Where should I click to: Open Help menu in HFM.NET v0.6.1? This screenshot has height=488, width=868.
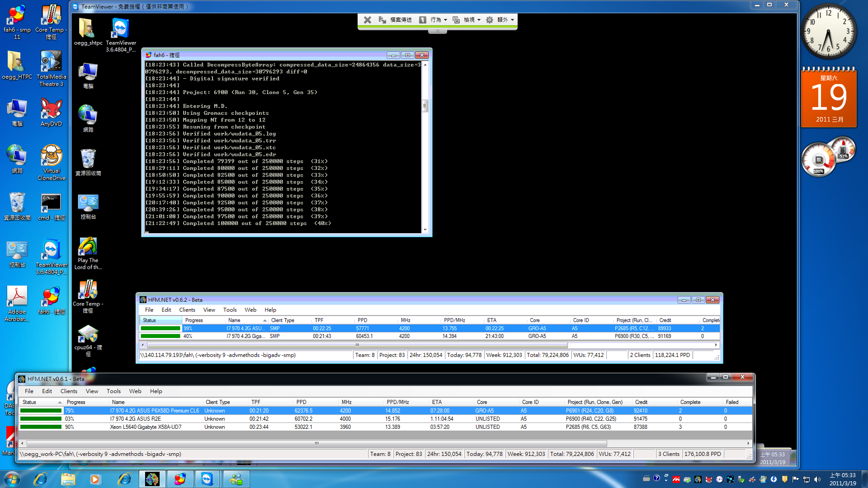(x=156, y=391)
